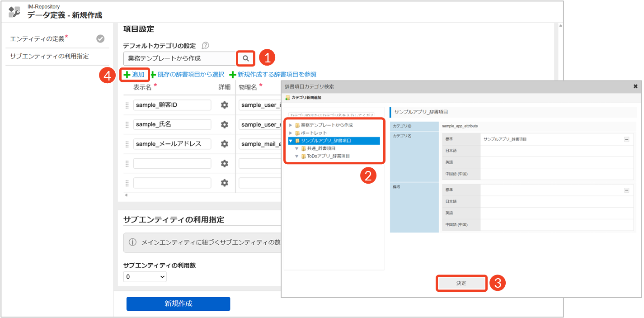Image resolution: width=644 pixels, height=318 pixels.
Task: Click the blue 新規作成 button
Action: pyautogui.click(x=178, y=304)
